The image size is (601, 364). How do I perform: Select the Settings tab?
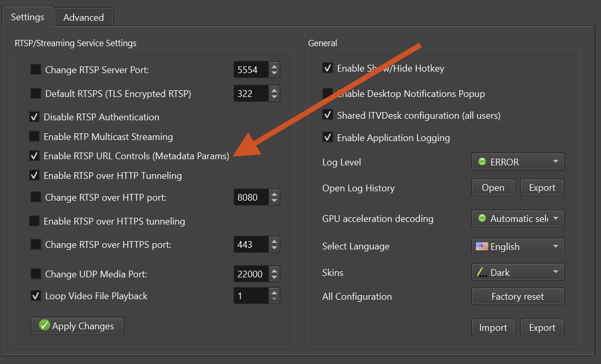click(x=28, y=17)
